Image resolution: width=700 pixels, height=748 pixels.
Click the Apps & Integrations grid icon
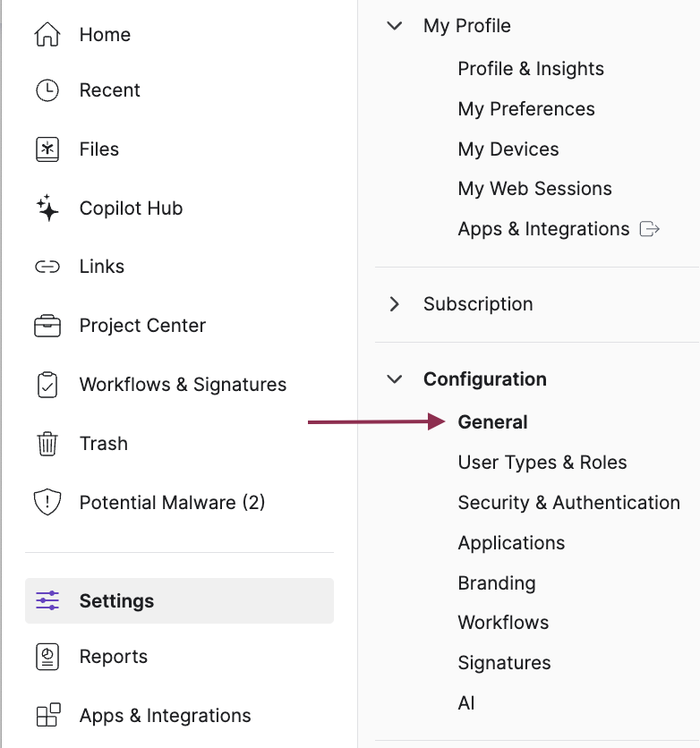(x=46, y=715)
